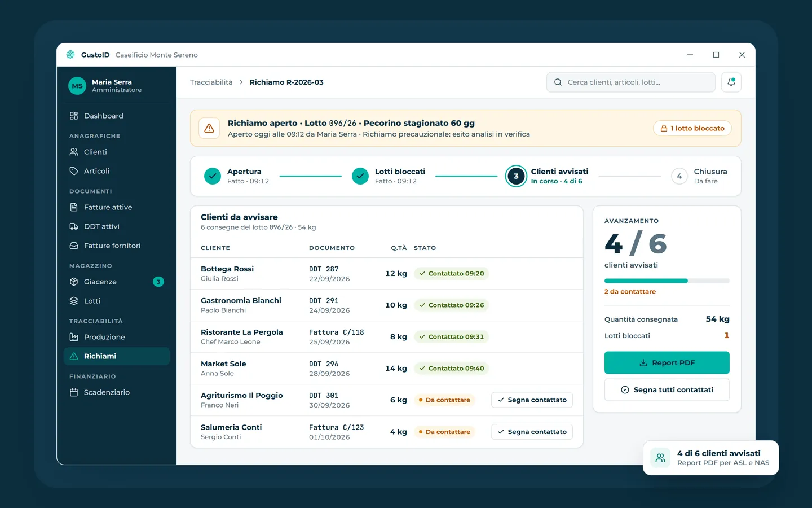Screen dimensions: 812x508
Task: Open Fatture attive section
Action: (x=117, y=207)
